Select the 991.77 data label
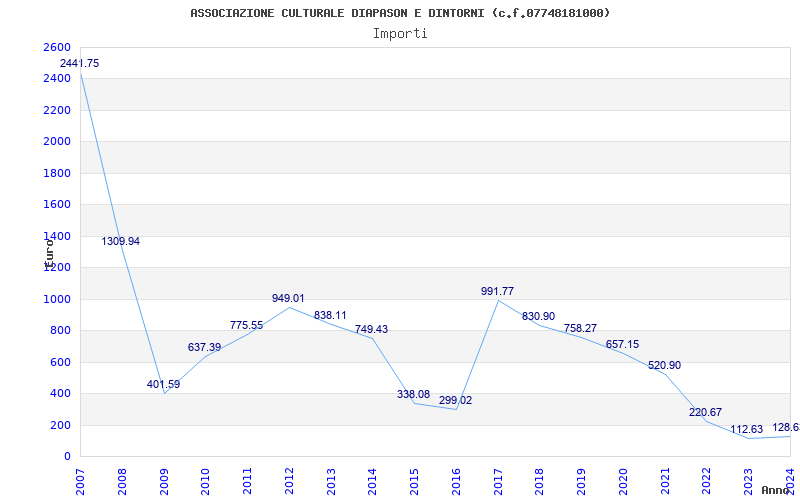This screenshot has width=800, height=500. [x=497, y=291]
